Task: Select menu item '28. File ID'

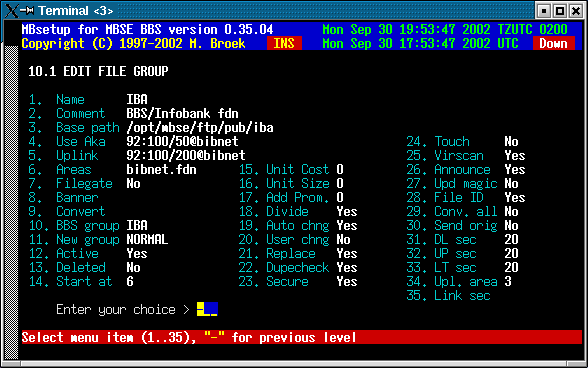Action: click(445, 197)
